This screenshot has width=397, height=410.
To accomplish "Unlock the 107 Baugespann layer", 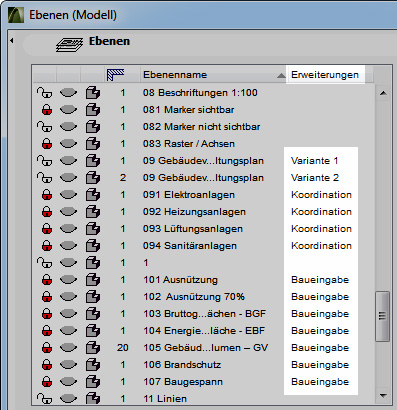I will 47,382.
